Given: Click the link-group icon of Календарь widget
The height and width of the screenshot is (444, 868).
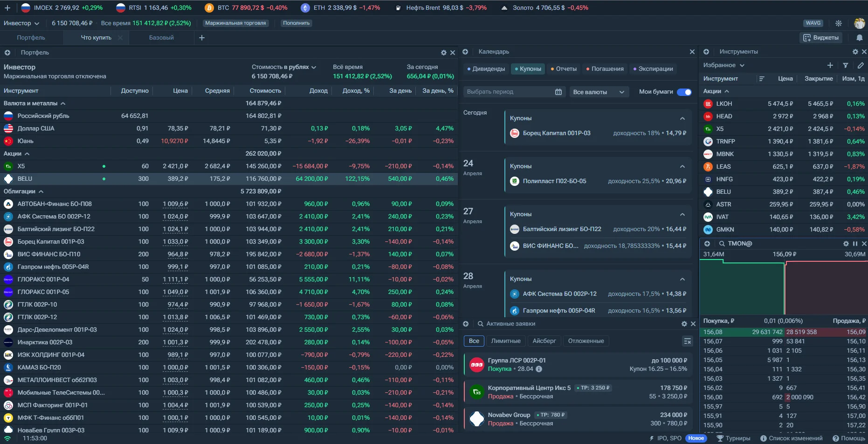Looking at the screenshot, I should 465,52.
